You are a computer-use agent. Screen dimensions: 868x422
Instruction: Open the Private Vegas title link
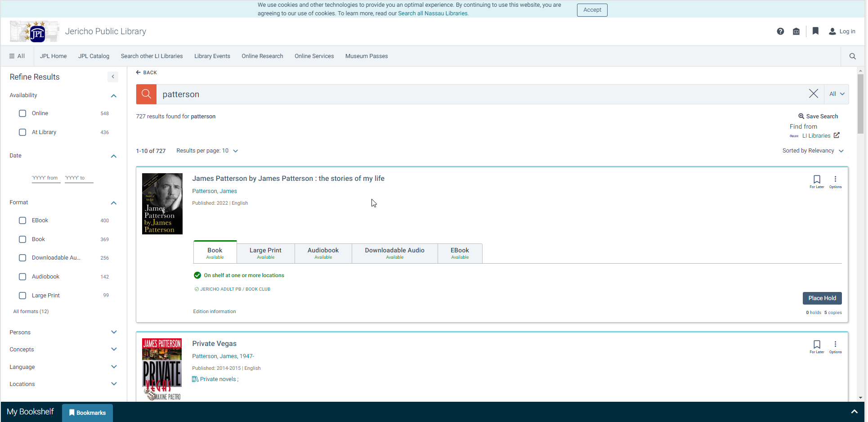(x=214, y=344)
